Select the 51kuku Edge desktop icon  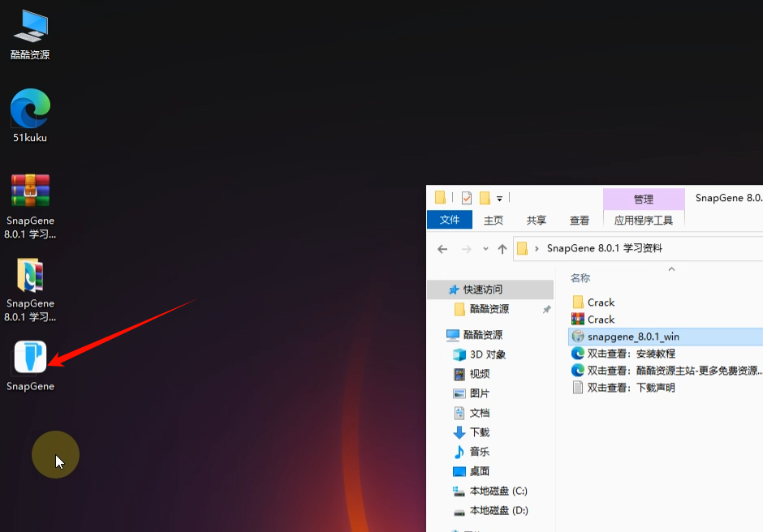point(30,109)
